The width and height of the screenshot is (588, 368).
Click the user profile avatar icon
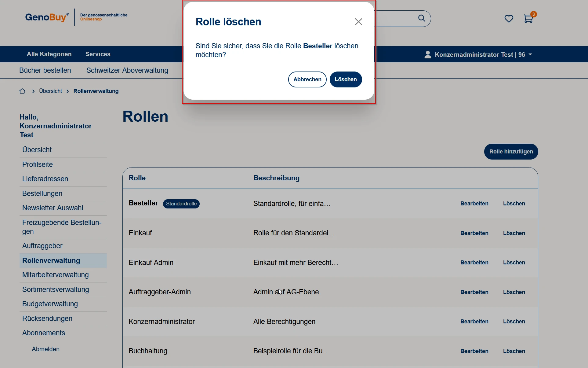(x=428, y=54)
